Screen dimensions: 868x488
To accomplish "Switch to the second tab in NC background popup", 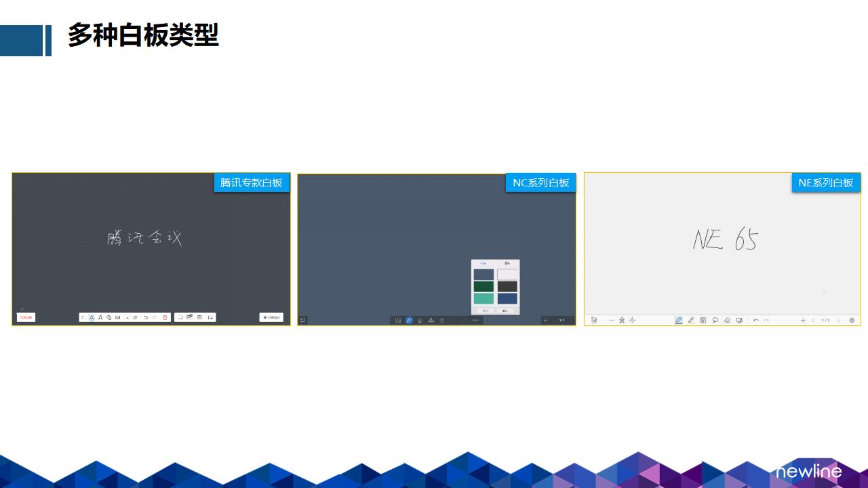I will click(x=507, y=263).
